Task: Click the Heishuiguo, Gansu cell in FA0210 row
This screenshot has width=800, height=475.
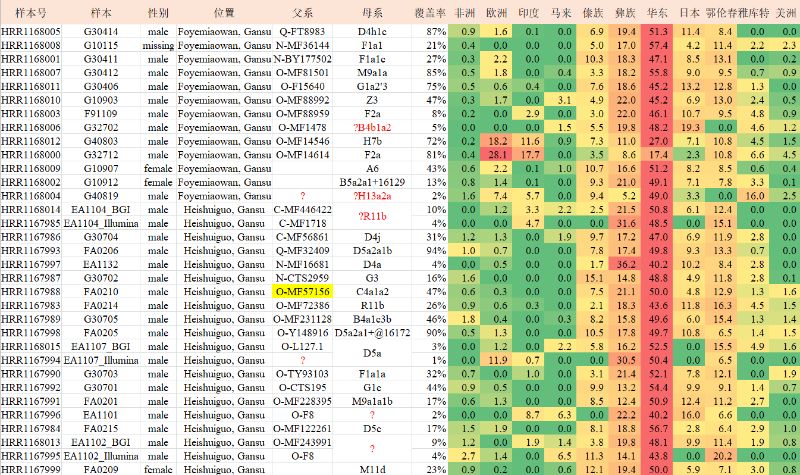Action: point(224,291)
